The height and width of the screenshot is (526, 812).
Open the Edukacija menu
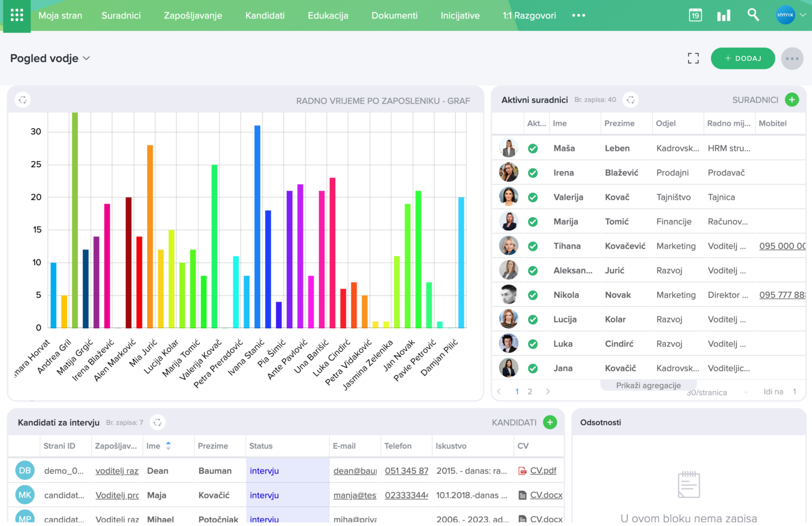point(328,16)
